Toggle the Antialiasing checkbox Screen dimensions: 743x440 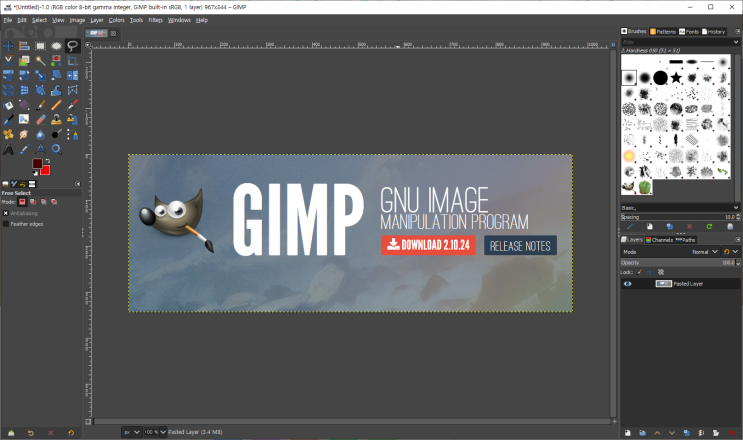tap(6, 213)
